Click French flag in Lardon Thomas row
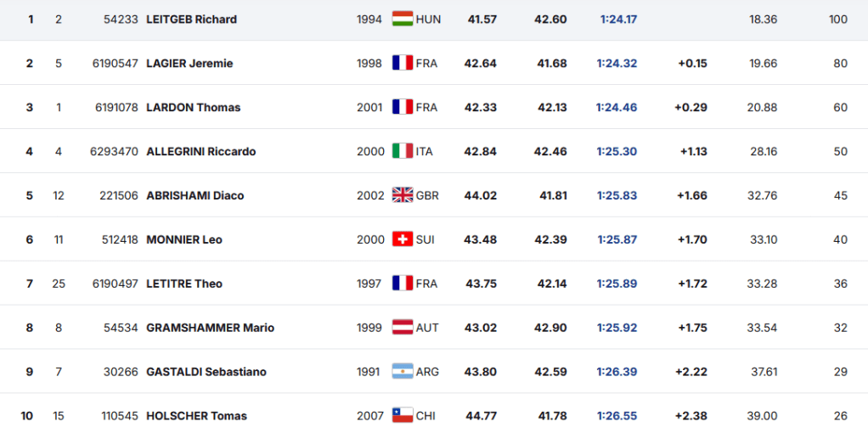 (x=402, y=107)
